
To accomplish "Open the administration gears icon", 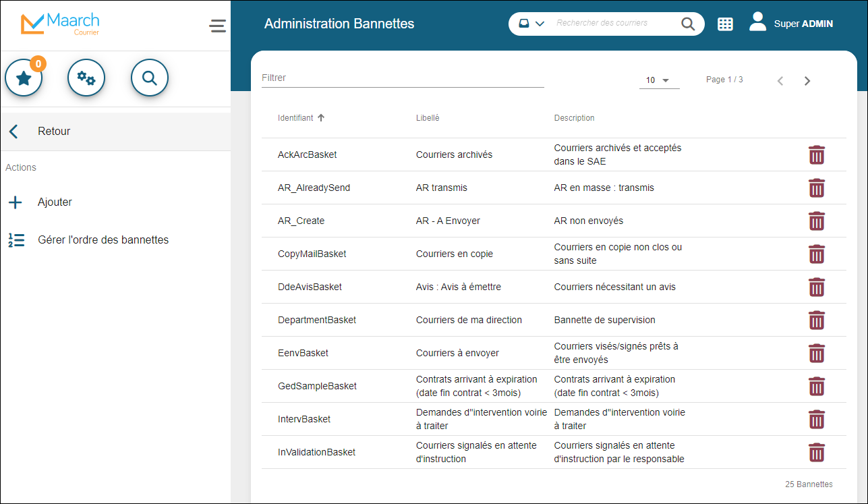I will click(86, 78).
